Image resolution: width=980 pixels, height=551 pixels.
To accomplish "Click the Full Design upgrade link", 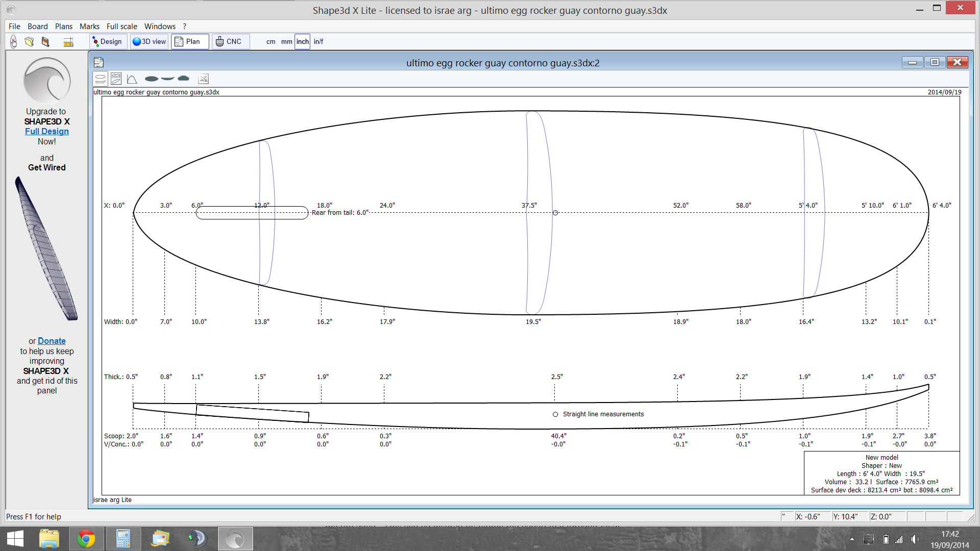I will [46, 131].
